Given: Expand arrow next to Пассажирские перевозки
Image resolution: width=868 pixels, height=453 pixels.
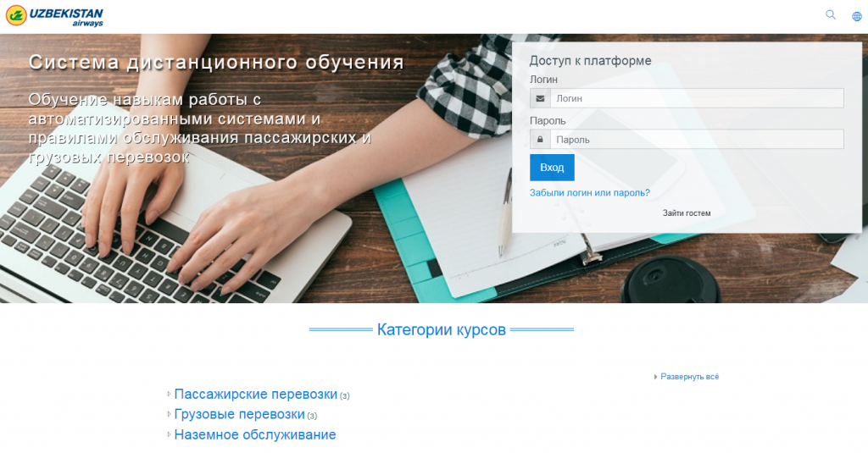Looking at the screenshot, I should pyautogui.click(x=169, y=395).
